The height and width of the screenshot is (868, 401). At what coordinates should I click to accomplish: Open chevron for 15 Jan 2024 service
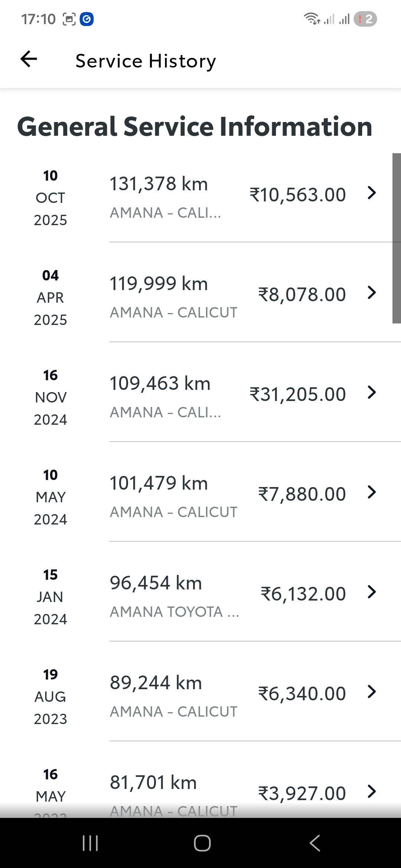[372, 592]
